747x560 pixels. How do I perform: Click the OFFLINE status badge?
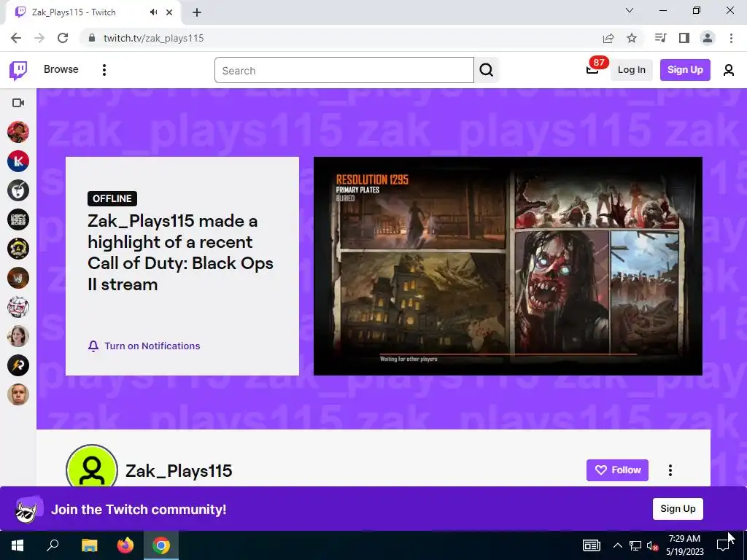click(112, 198)
